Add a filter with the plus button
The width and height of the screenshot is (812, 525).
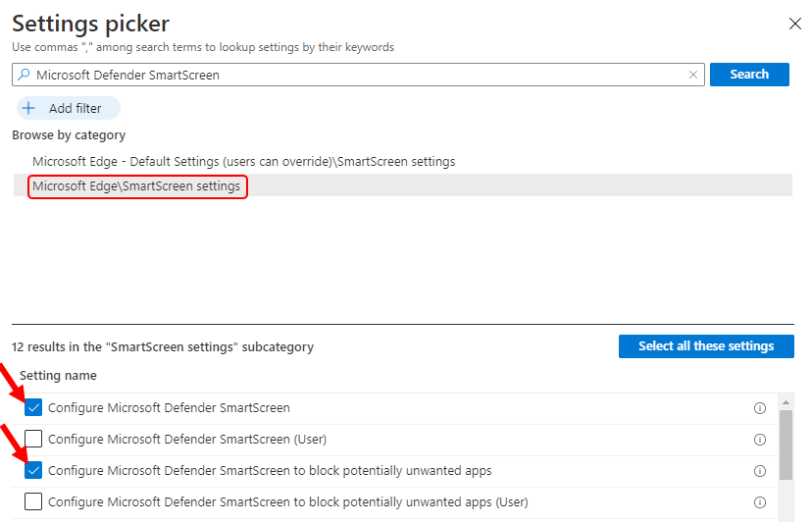click(x=69, y=108)
